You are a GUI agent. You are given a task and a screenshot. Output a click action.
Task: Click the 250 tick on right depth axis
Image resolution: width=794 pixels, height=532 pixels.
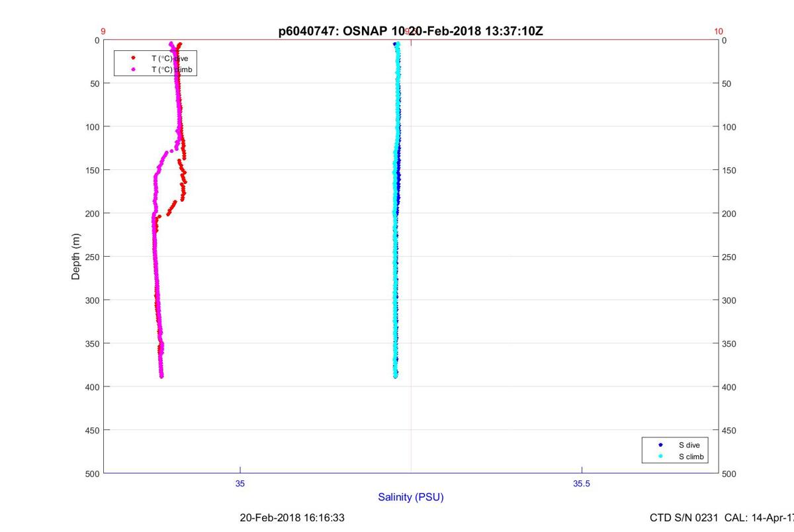pyautogui.click(x=729, y=257)
